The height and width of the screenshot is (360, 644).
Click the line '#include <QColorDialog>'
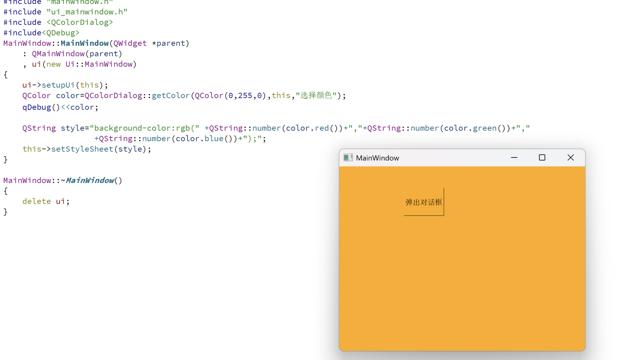(58, 22)
